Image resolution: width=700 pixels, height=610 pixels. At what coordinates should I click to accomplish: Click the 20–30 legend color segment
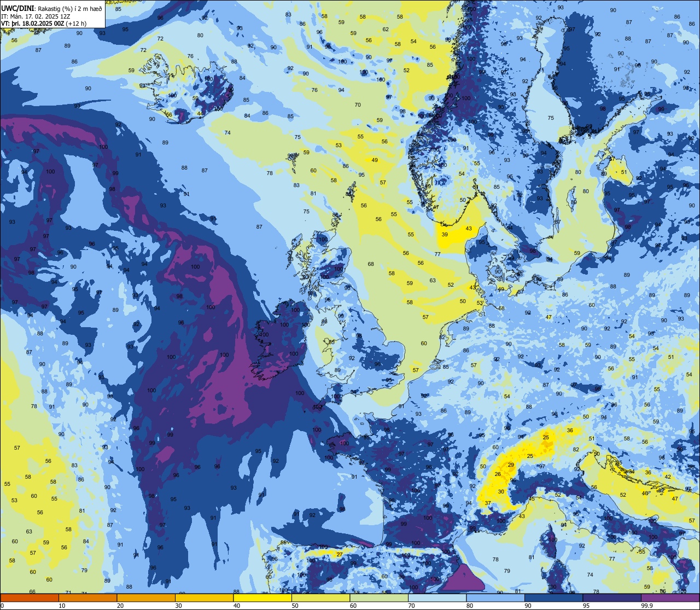(146, 597)
